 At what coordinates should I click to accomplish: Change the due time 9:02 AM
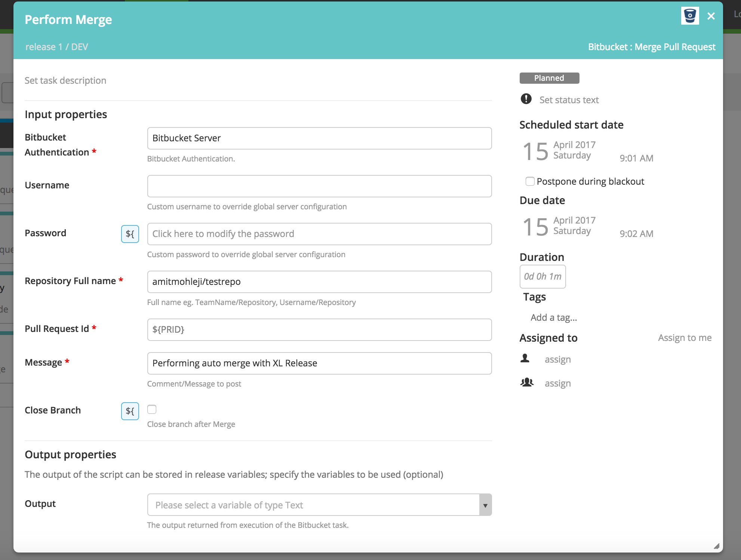coord(636,234)
